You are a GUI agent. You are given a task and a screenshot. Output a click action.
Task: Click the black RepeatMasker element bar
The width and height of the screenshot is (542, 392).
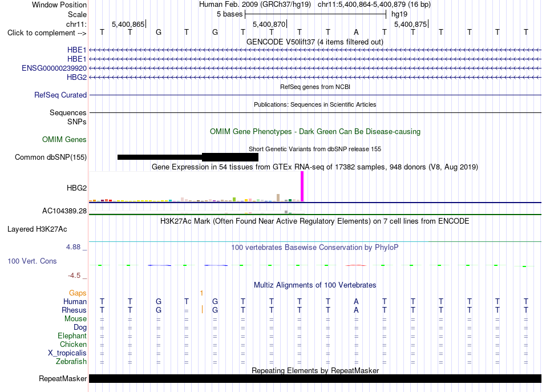(x=315, y=378)
